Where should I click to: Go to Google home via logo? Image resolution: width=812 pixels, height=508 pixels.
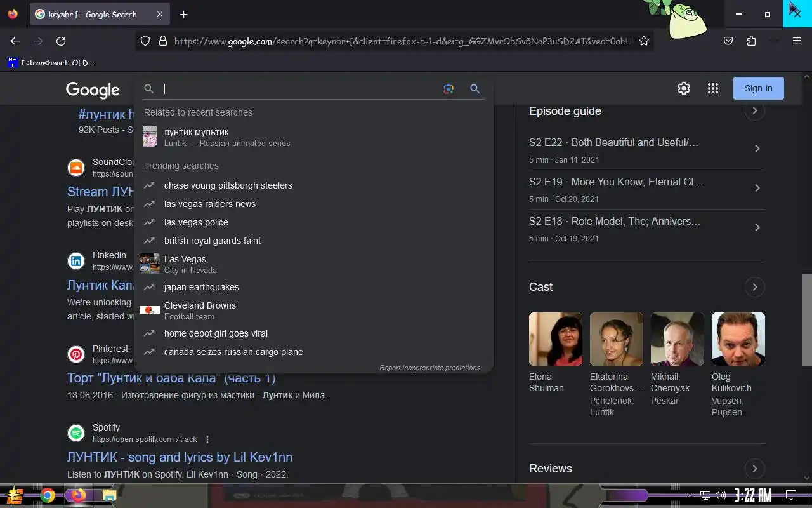click(93, 90)
